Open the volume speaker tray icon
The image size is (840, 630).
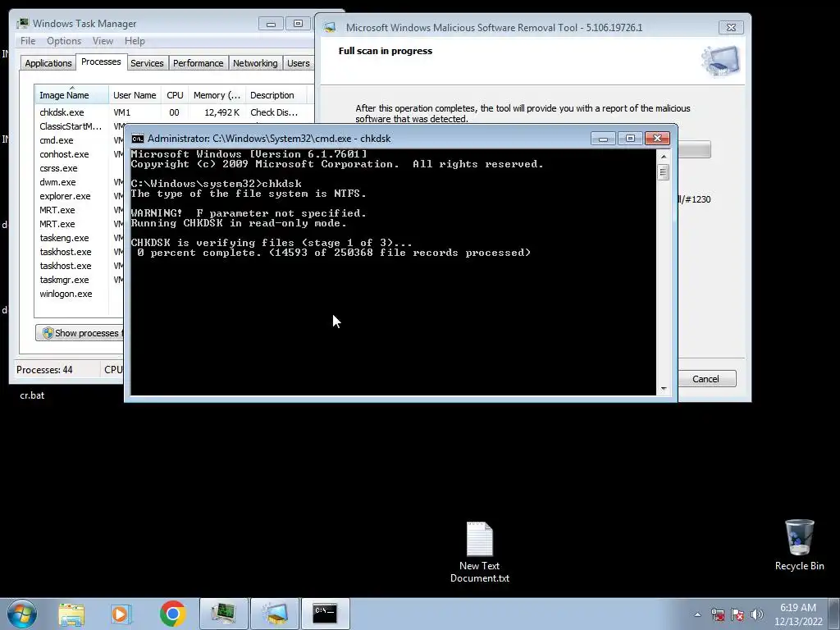757,614
